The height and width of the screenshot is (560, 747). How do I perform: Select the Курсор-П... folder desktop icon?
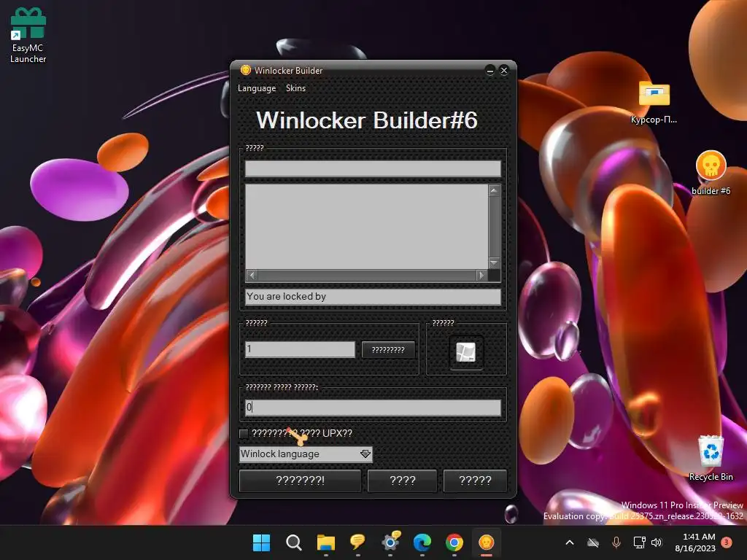tap(654, 102)
